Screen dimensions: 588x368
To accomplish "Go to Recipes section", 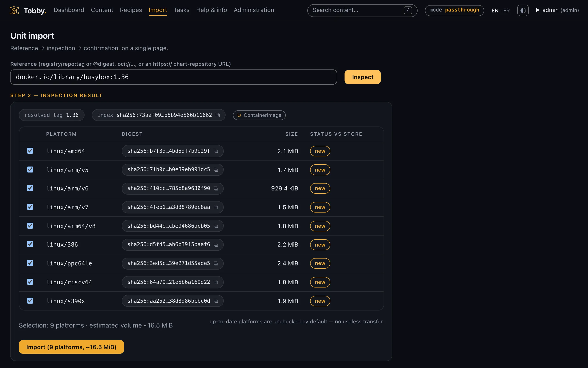I will pos(131,10).
